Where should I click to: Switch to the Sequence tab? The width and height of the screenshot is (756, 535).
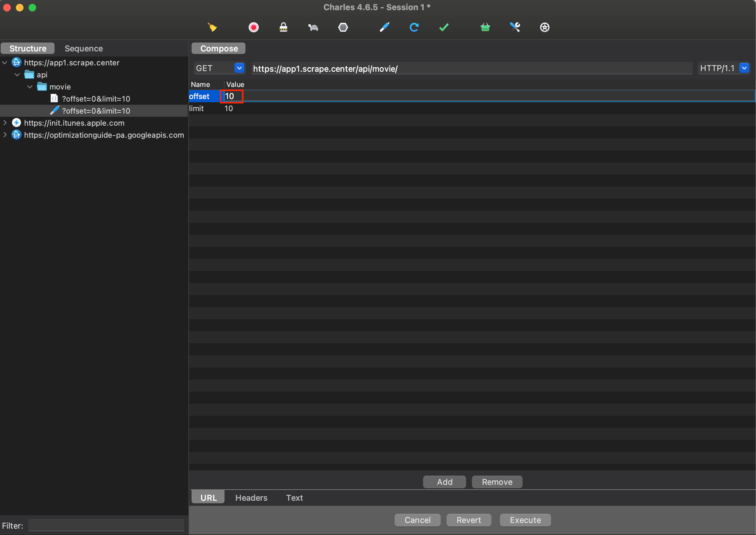click(x=84, y=49)
